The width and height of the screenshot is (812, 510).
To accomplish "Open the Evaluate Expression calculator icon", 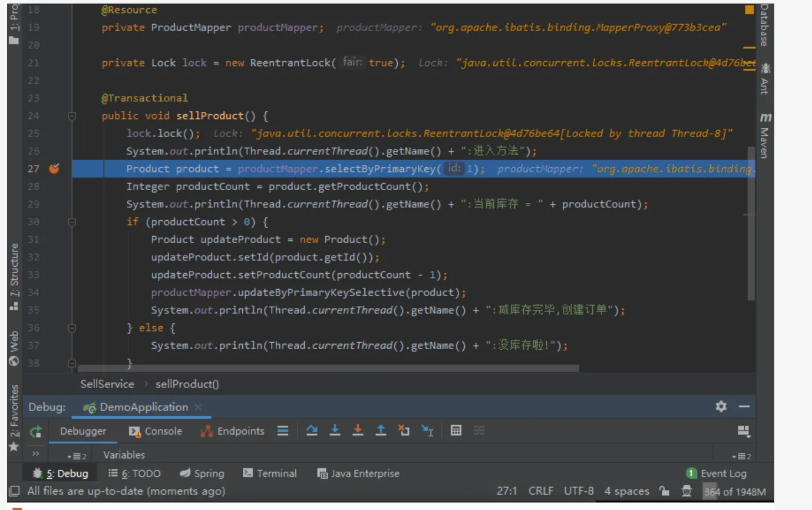I will tap(455, 430).
